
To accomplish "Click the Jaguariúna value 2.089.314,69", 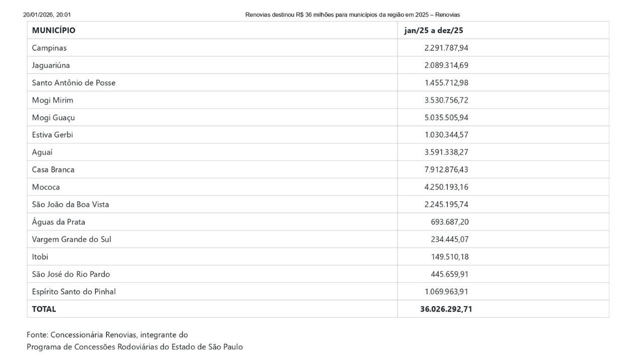I will 446,65.
